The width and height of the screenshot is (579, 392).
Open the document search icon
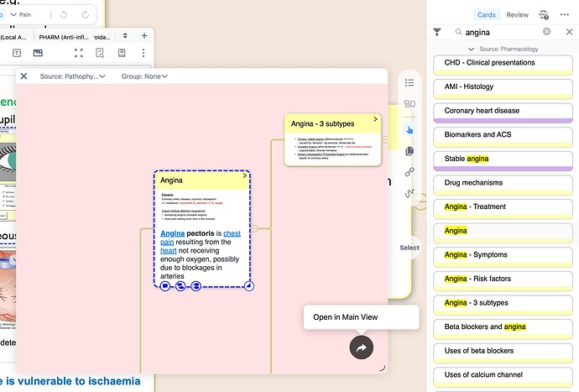(x=100, y=53)
